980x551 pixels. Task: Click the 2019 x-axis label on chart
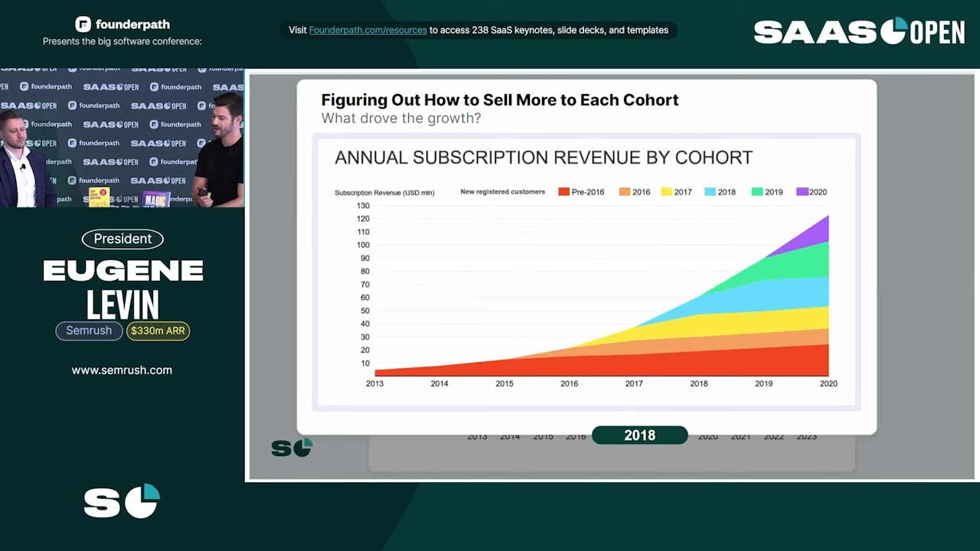[x=763, y=383]
